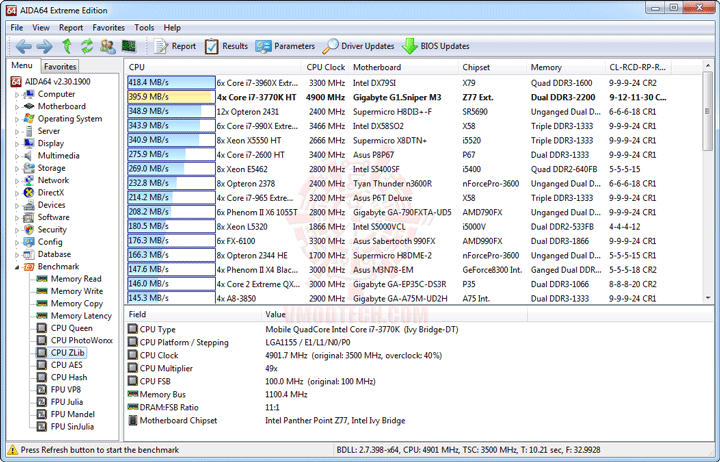Open the Results toolbar button
This screenshot has width=720, height=462.
[x=226, y=46]
